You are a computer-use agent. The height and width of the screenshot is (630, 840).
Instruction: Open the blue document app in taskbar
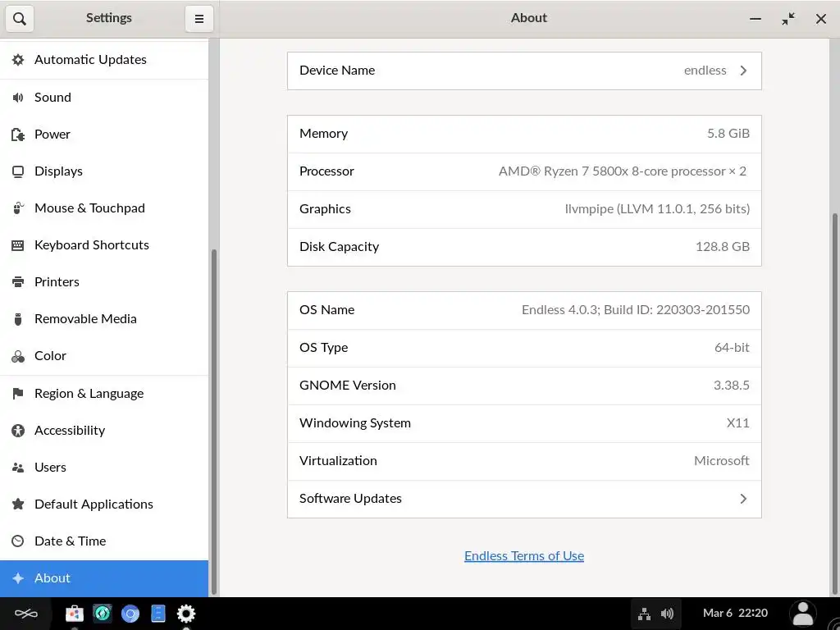[x=158, y=613]
